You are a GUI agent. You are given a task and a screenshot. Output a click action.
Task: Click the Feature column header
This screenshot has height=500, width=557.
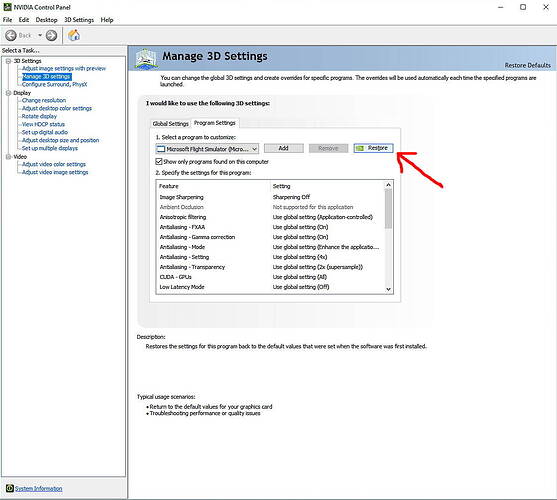pyautogui.click(x=213, y=186)
